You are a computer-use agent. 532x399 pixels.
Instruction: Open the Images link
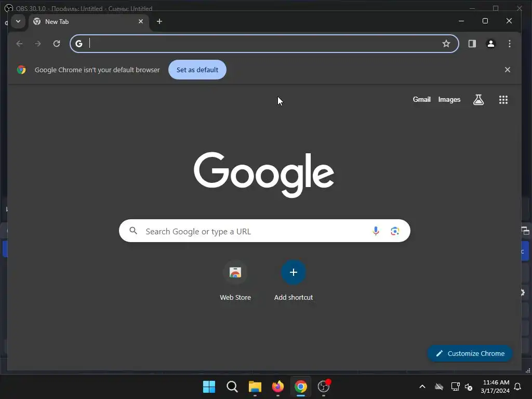point(449,99)
